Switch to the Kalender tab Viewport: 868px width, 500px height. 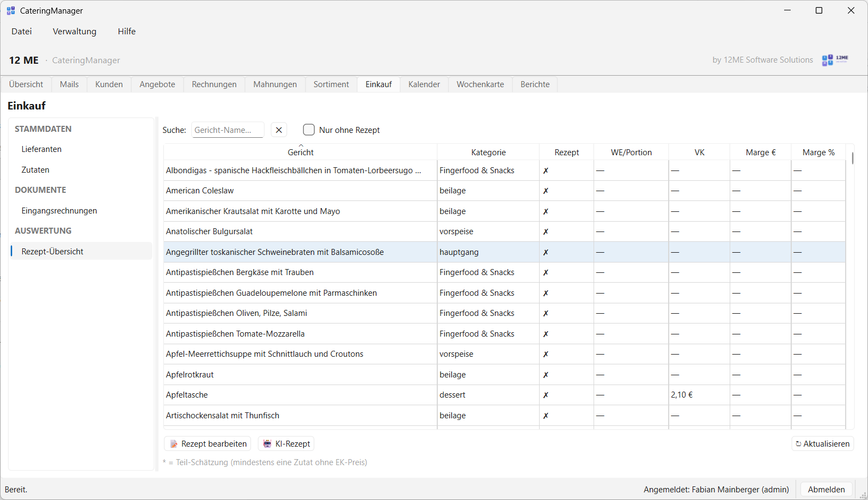[424, 84]
